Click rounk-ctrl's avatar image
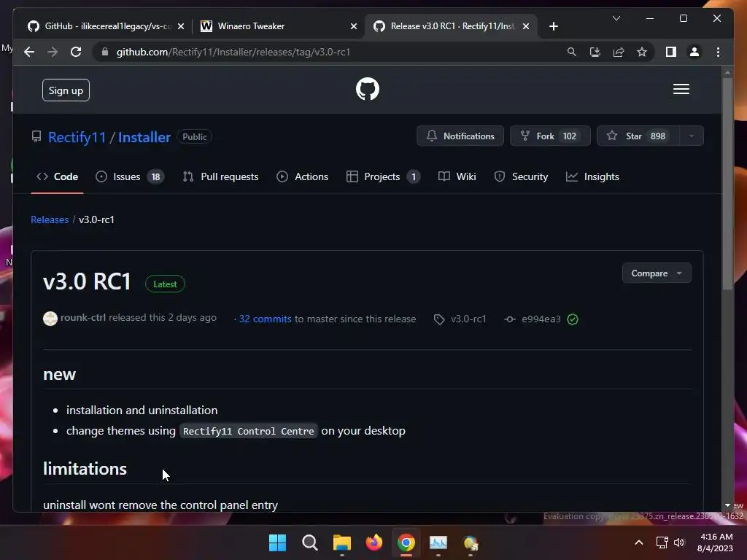The width and height of the screenshot is (747, 560). pyautogui.click(x=50, y=318)
